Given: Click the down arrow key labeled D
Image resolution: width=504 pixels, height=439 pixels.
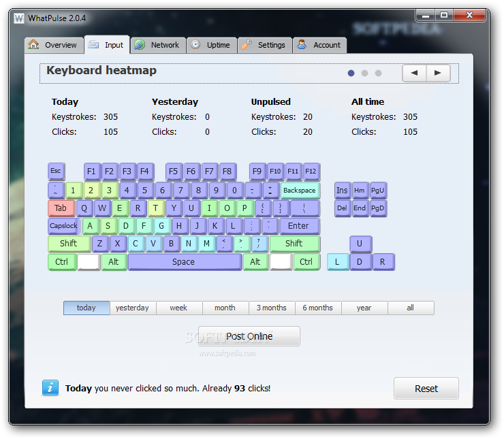Looking at the screenshot, I should pos(361,262).
